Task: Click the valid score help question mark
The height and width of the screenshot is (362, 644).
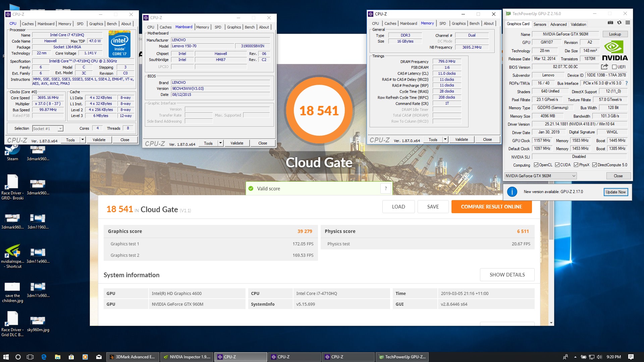Action: pos(386,188)
